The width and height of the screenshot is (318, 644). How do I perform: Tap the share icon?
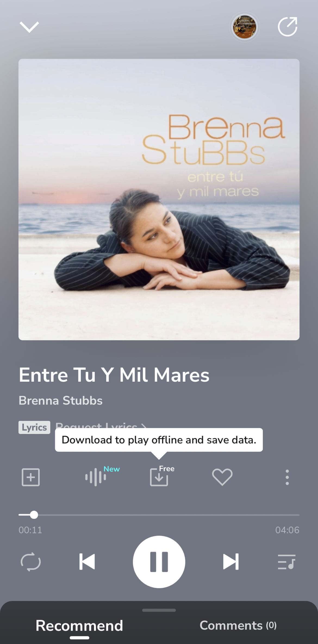point(288,27)
